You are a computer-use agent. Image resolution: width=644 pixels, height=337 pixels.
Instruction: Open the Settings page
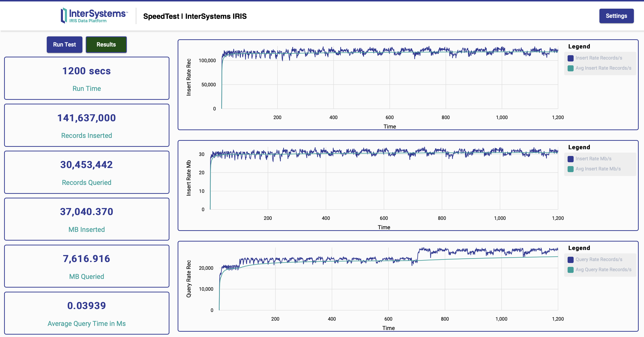(x=616, y=16)
